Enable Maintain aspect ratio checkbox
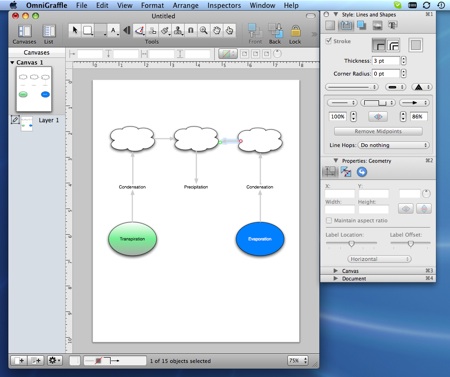The height and width of the screenshot is (377, 450). click(x=329, y=220)
